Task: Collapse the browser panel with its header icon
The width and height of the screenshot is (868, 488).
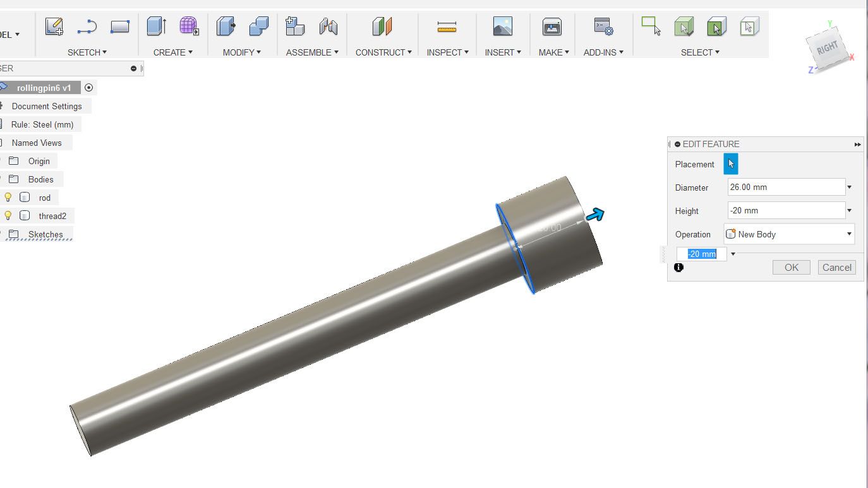Action: (x=133, y=68)
